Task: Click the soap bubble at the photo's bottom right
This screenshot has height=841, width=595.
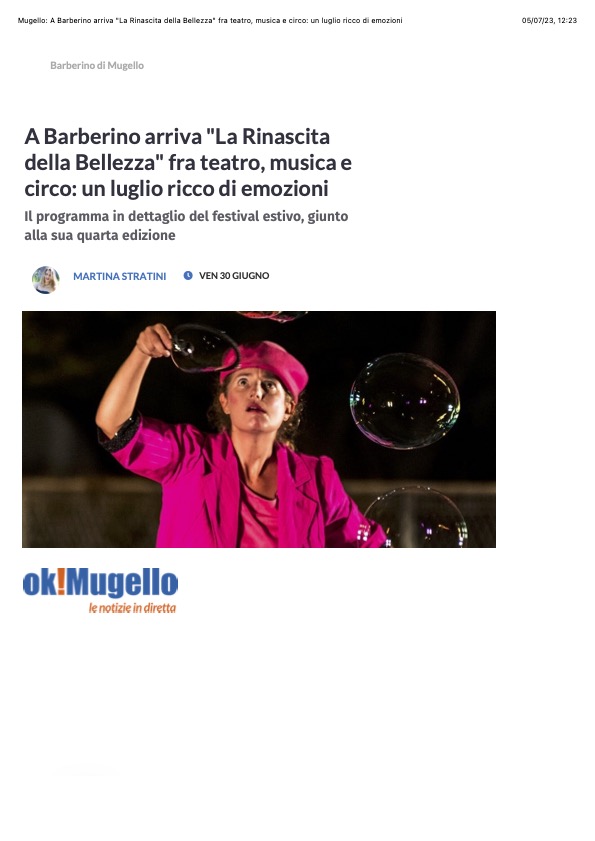Action: coord(416,518)
